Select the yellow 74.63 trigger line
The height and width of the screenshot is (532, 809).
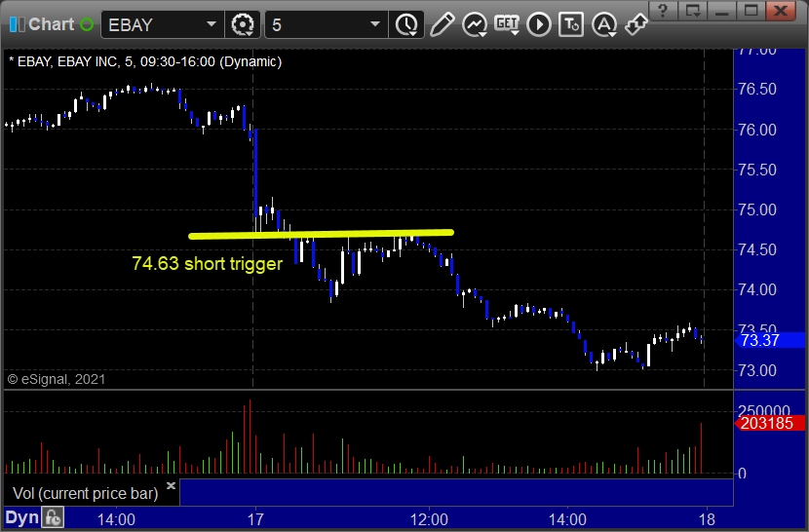pyautogui.click(x=321, y=234)
